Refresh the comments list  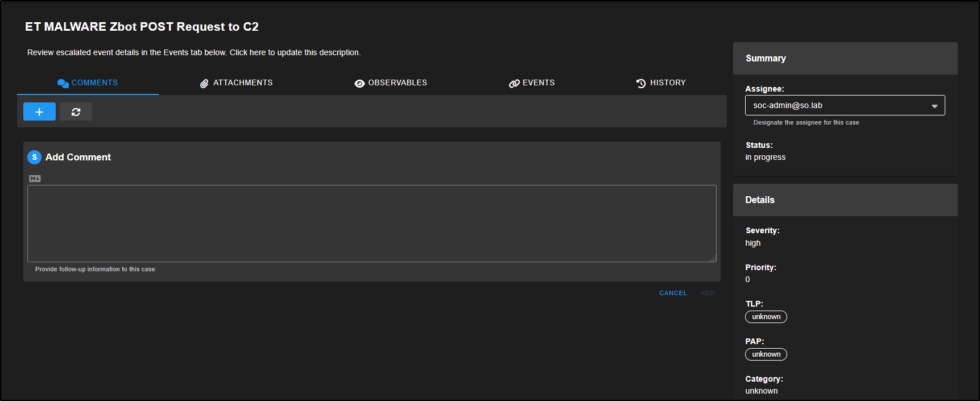coord(76,112)
